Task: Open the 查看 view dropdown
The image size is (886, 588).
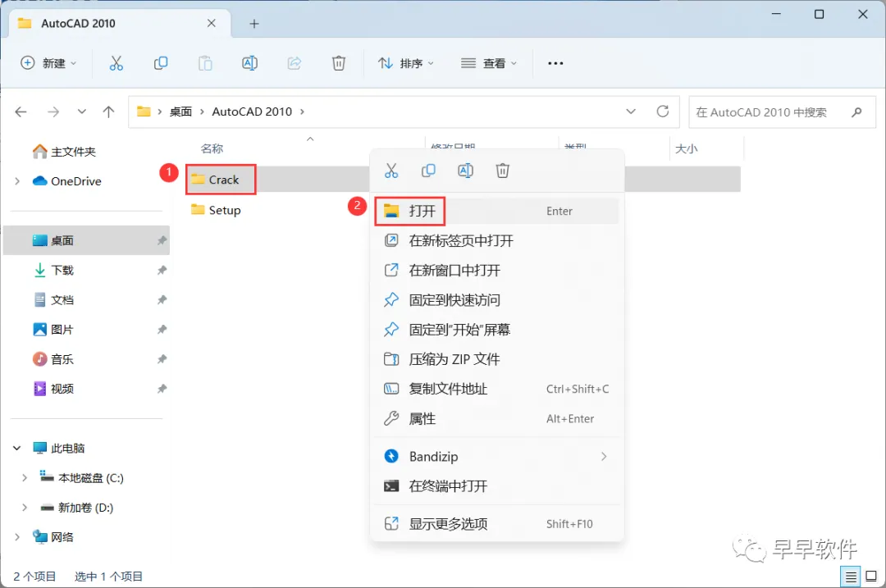Action: pos(489,63)
